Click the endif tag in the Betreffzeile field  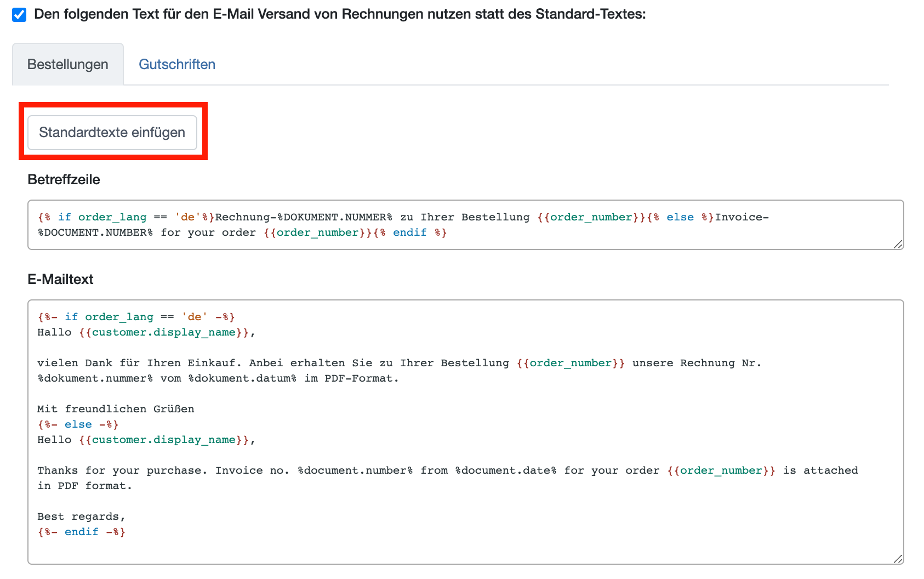[x=410, y=232]
